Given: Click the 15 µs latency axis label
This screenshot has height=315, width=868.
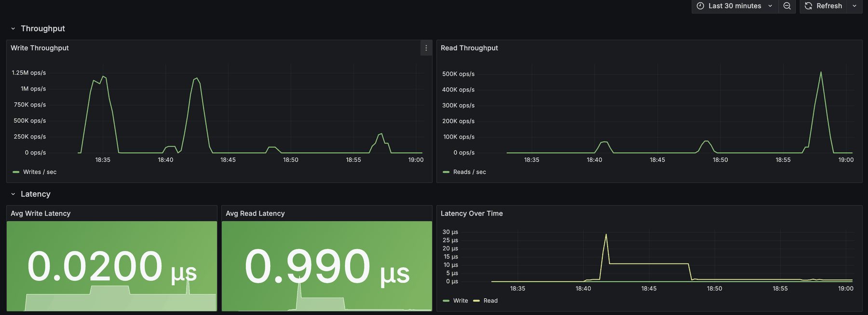Looking at the screenshot, I should tap(451, 257).
